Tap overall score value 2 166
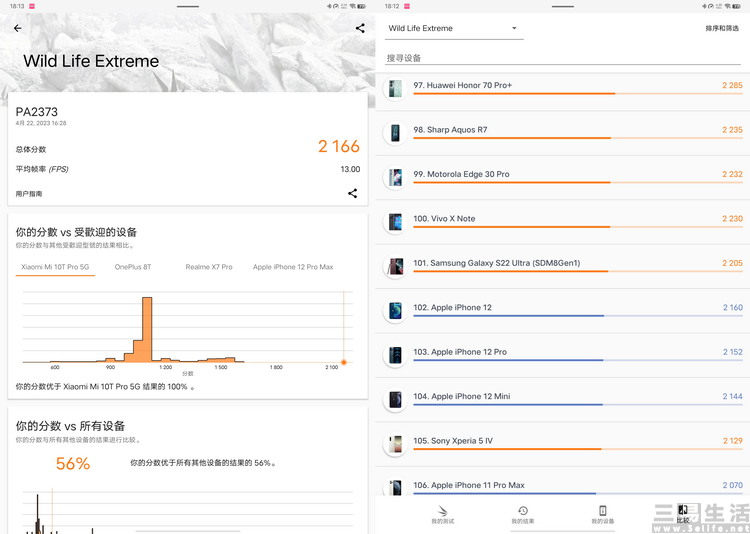 [339, 146]
